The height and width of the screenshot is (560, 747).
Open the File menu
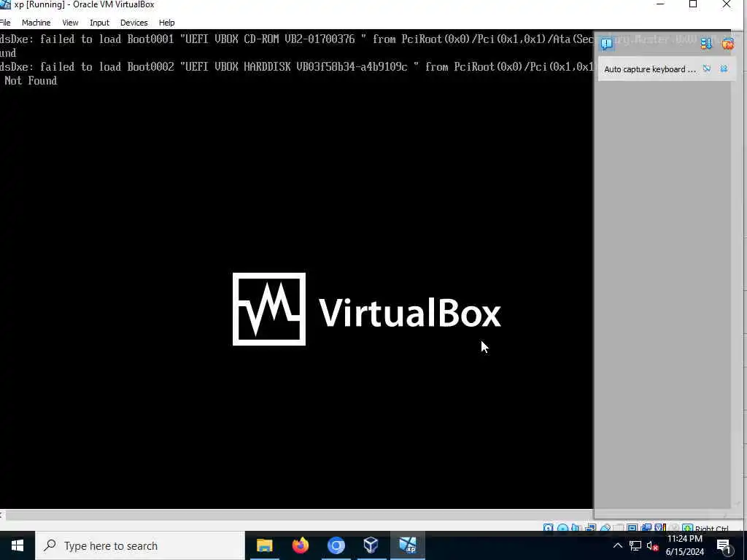5,23
